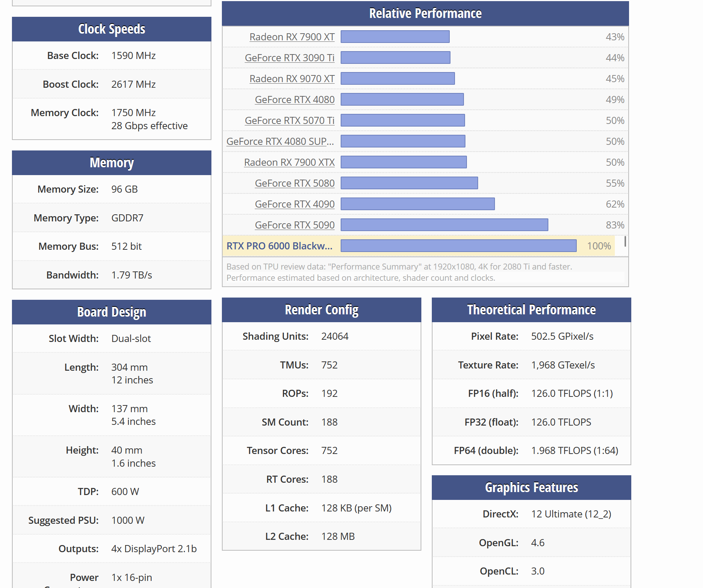Open the GeForce RTX 5080 link
This screenshot has height=588, width=703.
(x=295, y=183)
